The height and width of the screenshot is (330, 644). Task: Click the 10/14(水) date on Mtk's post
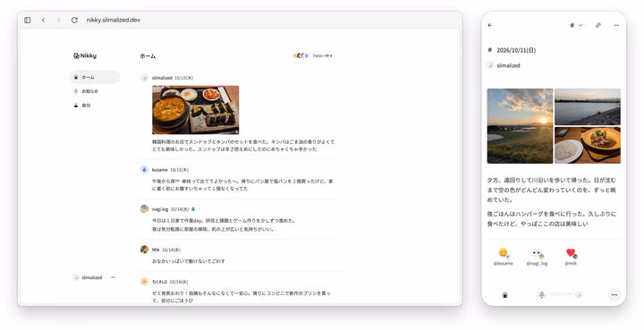[x=171, y=250]
